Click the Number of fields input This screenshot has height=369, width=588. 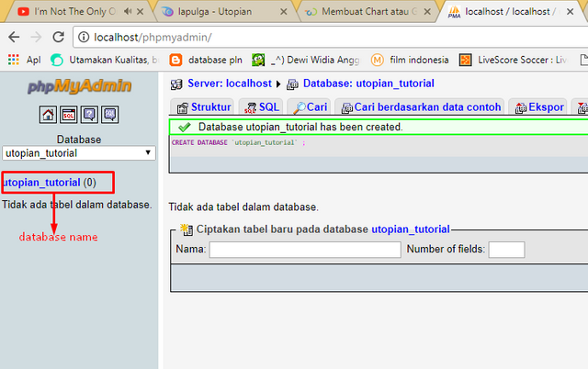(x=506, y=250)
